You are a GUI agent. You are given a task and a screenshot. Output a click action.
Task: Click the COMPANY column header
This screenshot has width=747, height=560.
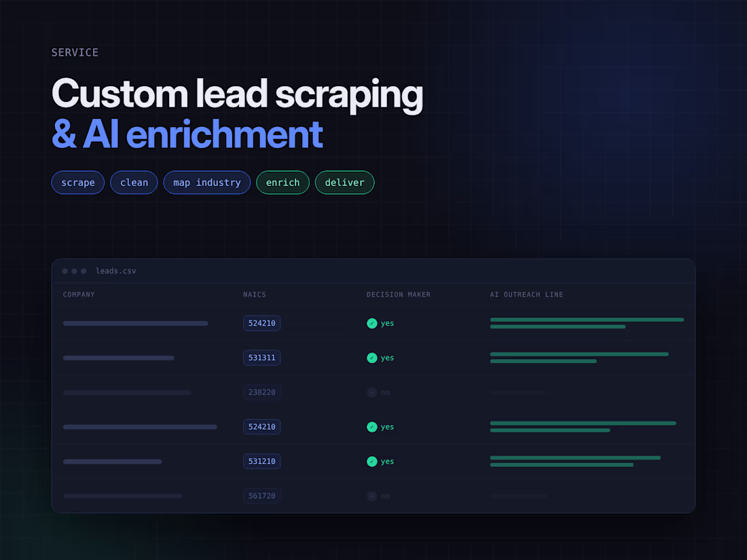coord(79,295)
